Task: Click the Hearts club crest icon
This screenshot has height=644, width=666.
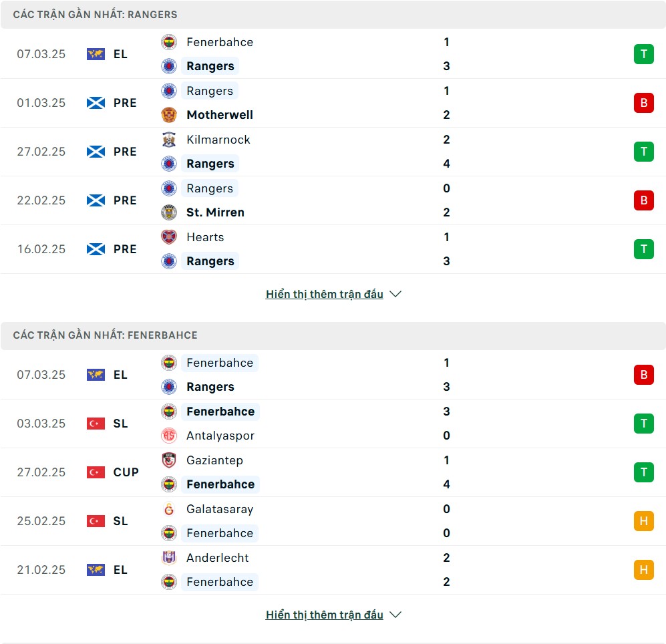Action: click(169, 237)
